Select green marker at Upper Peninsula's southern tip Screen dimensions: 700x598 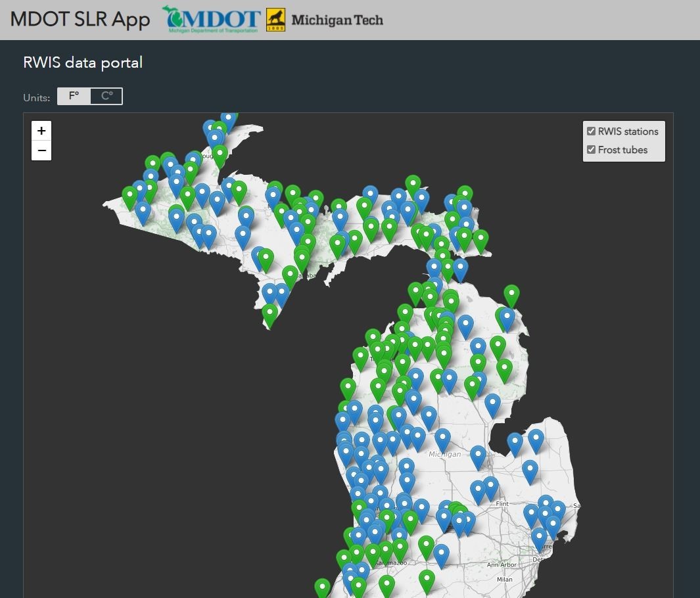coord(269,313)
